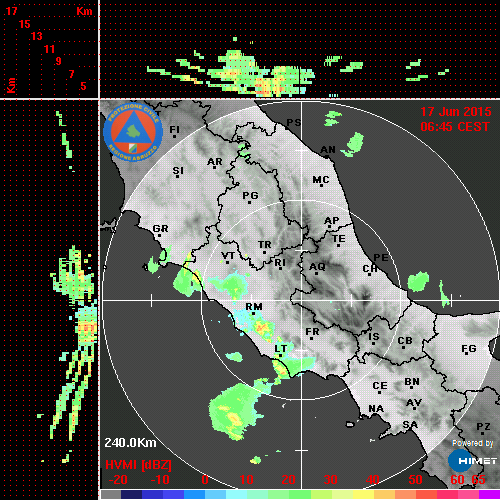Click the HIMET logo
500x500 pixels.
[473, 461]
